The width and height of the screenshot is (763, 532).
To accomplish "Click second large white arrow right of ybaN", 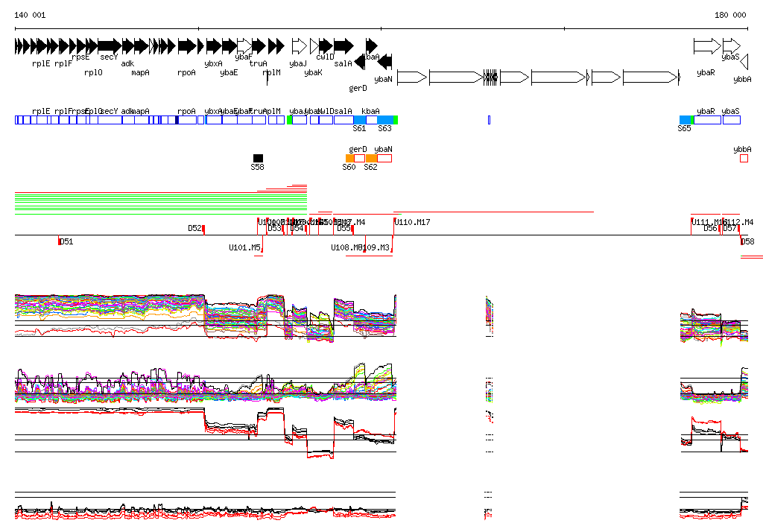I will click(457, 77).
